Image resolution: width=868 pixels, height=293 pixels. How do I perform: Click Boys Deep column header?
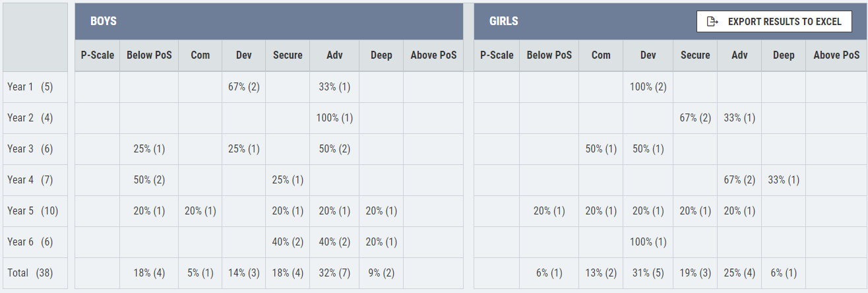click(x=381, y=55)
